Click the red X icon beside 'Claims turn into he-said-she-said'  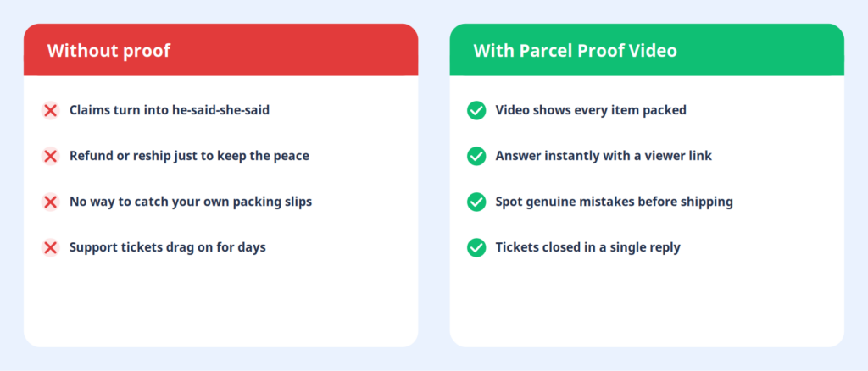(x=50, y=111)
